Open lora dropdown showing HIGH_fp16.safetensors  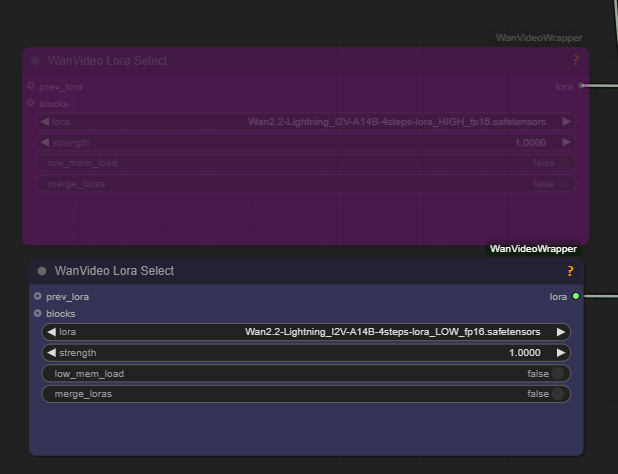(x=306, y=122)
